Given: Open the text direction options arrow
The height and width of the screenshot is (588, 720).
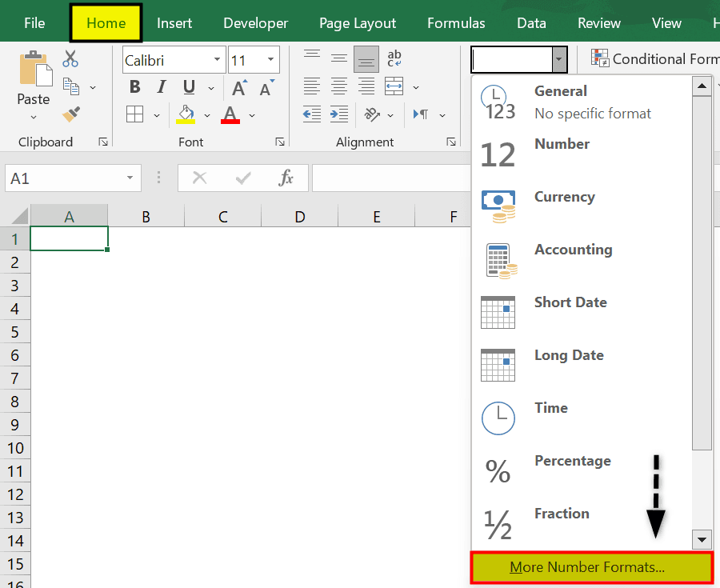Looking at the screenshot, I should pos(442,115).
